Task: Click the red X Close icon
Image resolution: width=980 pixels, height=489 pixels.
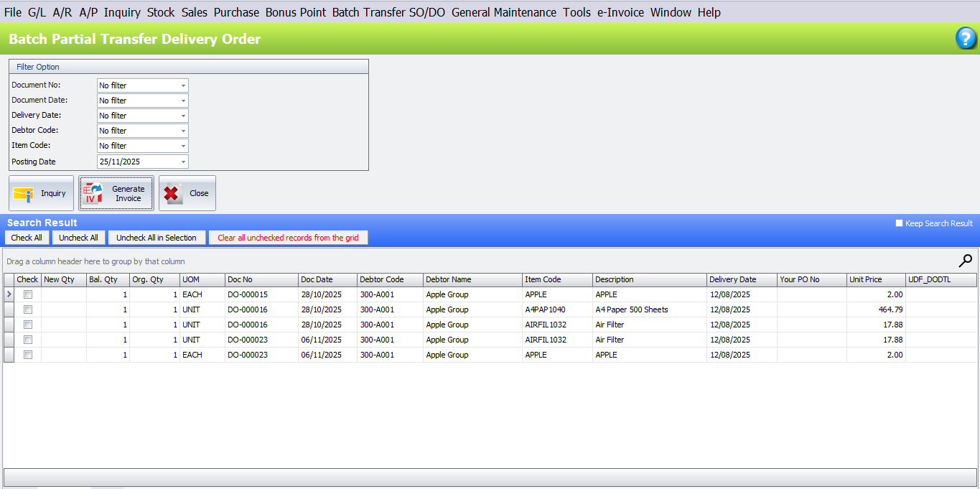Action: (x=172, y=192)
